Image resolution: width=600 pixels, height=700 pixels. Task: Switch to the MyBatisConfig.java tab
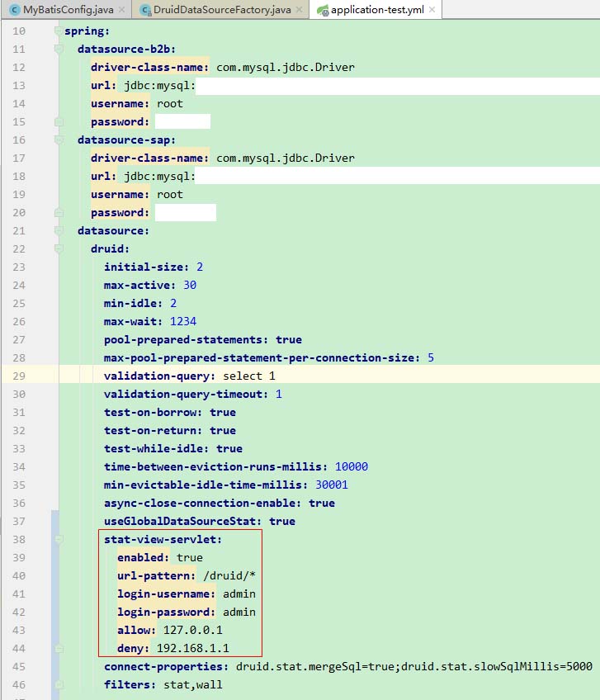coord(68,9)
